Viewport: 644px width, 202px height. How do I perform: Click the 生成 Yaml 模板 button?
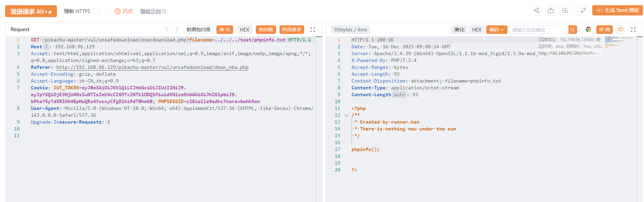click(617, 11)
